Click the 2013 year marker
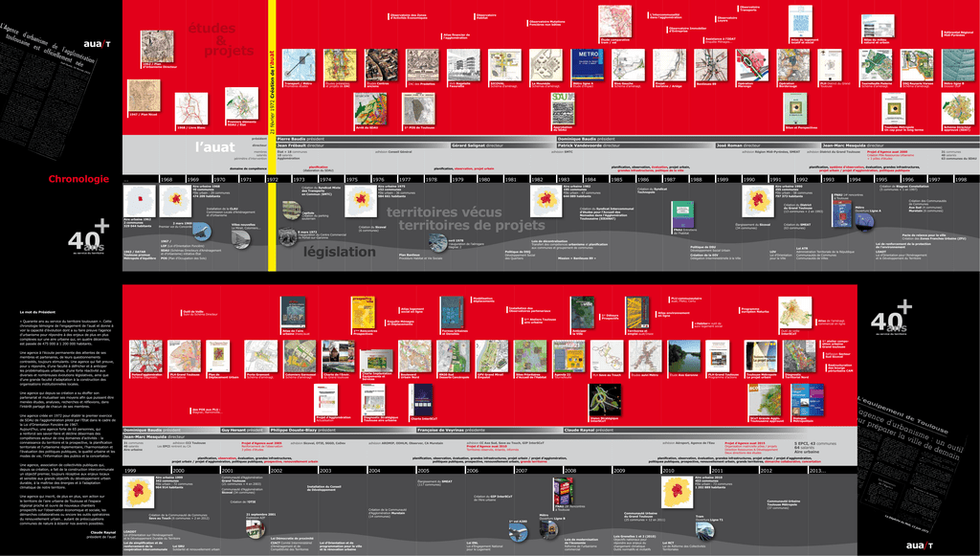Image resolution: width=980 pixels, height=556 pixels. (817, 471)
